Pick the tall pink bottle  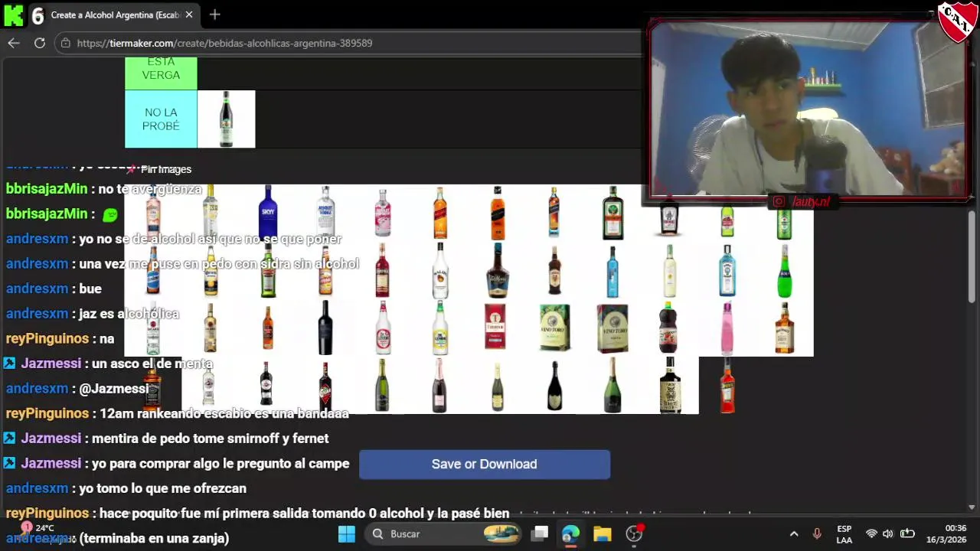point(727,328)
